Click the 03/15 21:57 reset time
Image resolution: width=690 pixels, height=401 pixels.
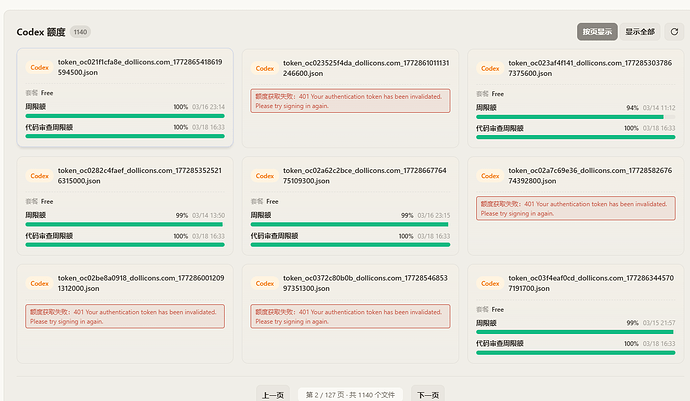pyautogui.click(x=659, y=323)
